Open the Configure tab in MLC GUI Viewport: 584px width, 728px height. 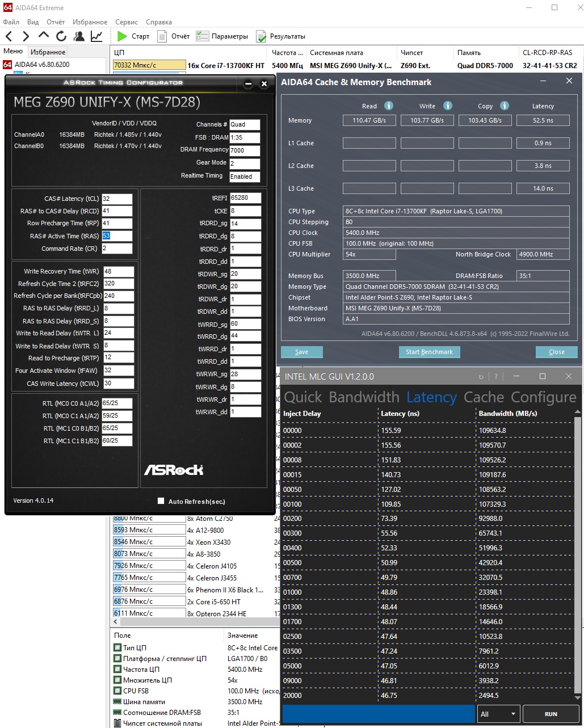pyautogui.click(x=543, y=397)
